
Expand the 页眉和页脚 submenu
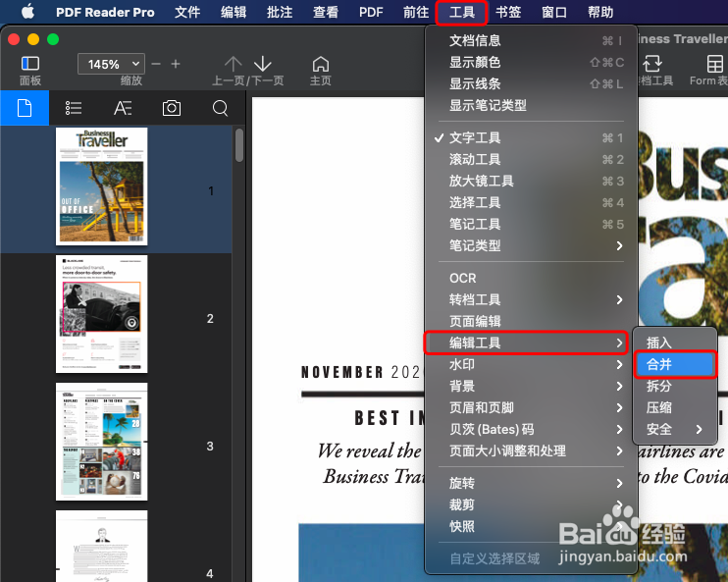click(x=531, y=408)
